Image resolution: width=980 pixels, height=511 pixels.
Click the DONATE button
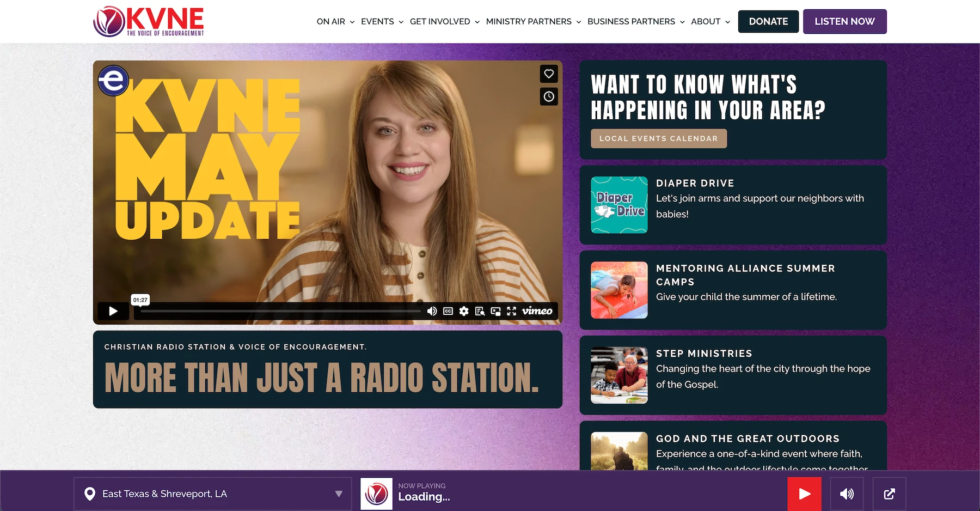(x=768, y=21)
